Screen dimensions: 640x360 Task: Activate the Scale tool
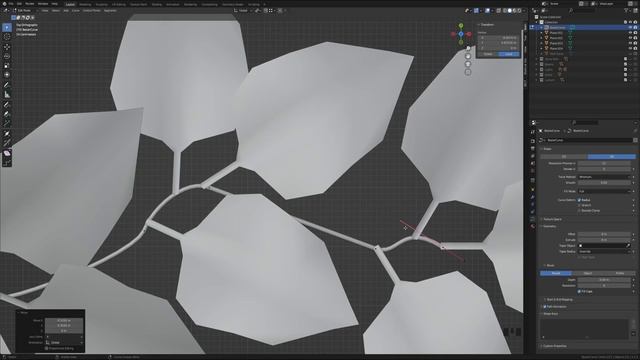[x=7, y=66]
